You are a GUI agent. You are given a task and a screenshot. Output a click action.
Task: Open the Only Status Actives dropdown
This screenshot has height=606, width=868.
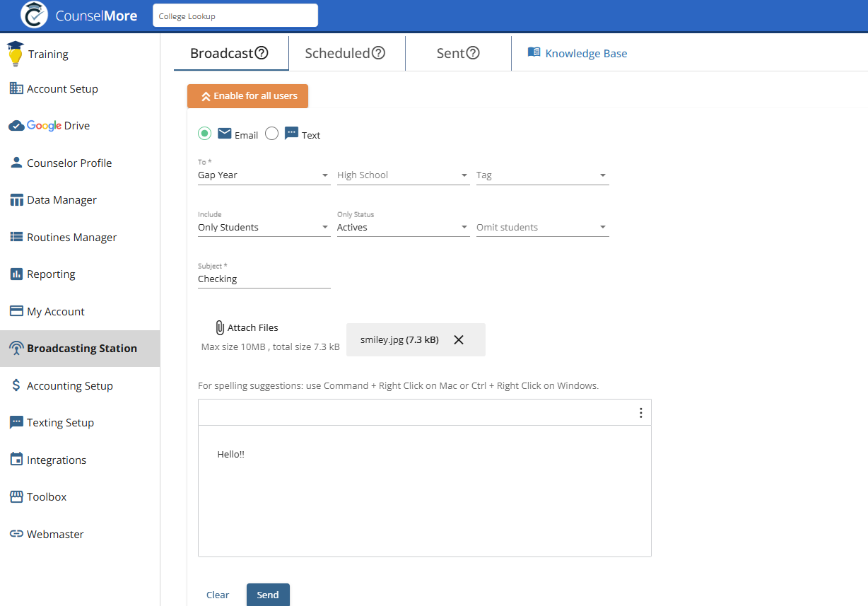404,227
